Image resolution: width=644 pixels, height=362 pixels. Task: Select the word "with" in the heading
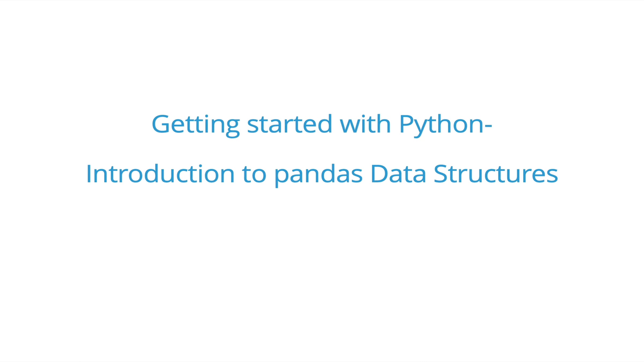coord(365,124)
